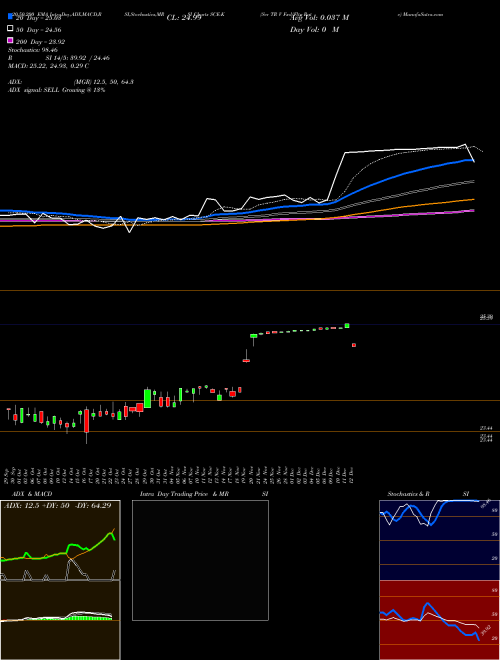Screen dimensions: 500x660
Task: Click the green candle that opens the upper price range
Action: pos(253,338)
